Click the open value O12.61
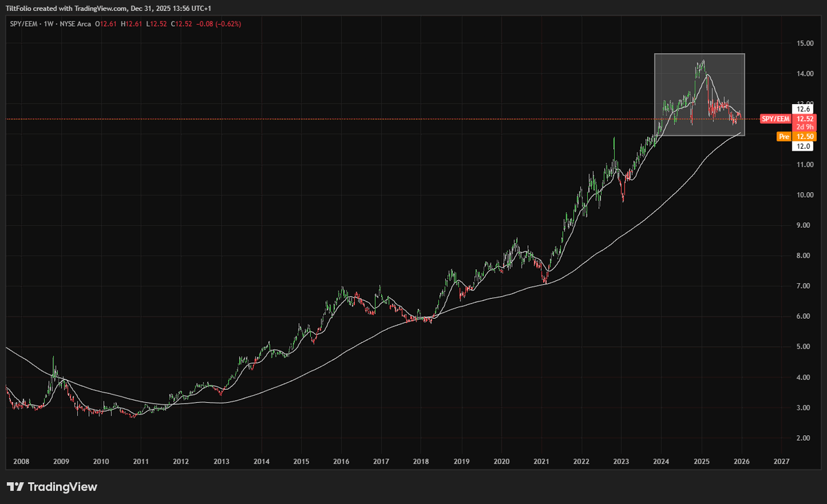 pyautogui.click(x=107, y=23)
